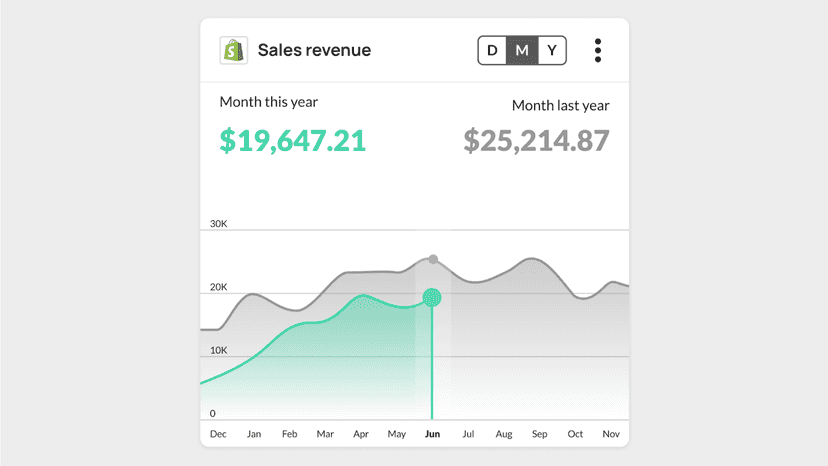Click the 0 y-axis label
This screenshot has height=466, width=828.
point(213,414)
